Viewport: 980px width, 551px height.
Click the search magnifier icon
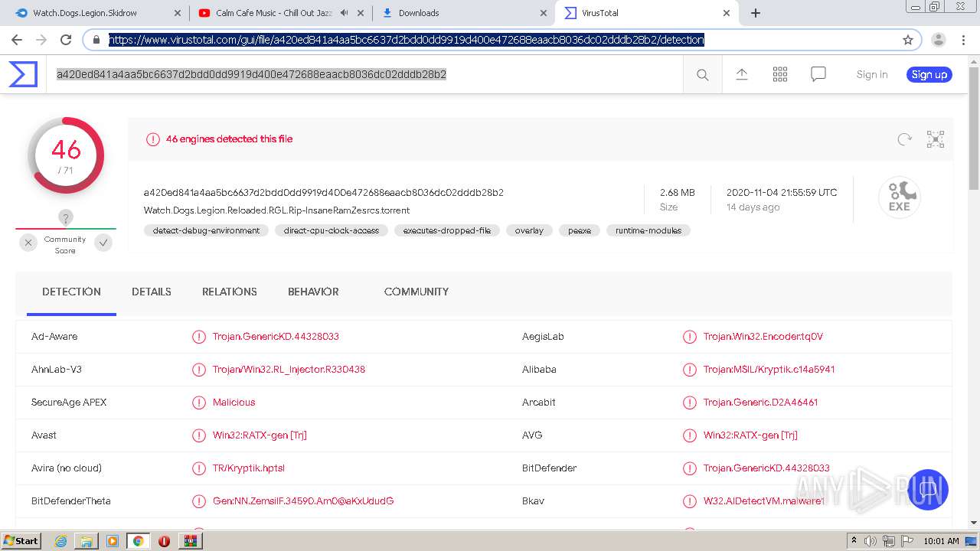pos(702,74)
